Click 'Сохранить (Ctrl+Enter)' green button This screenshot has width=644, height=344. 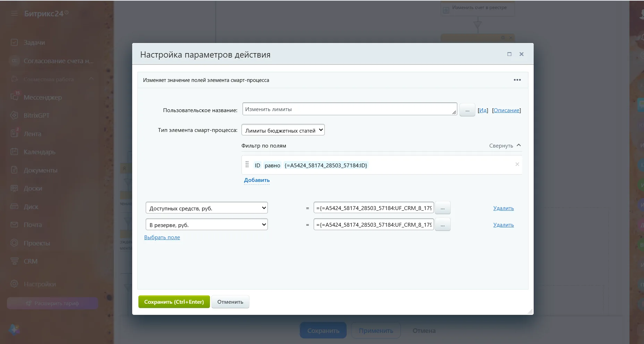174,302
